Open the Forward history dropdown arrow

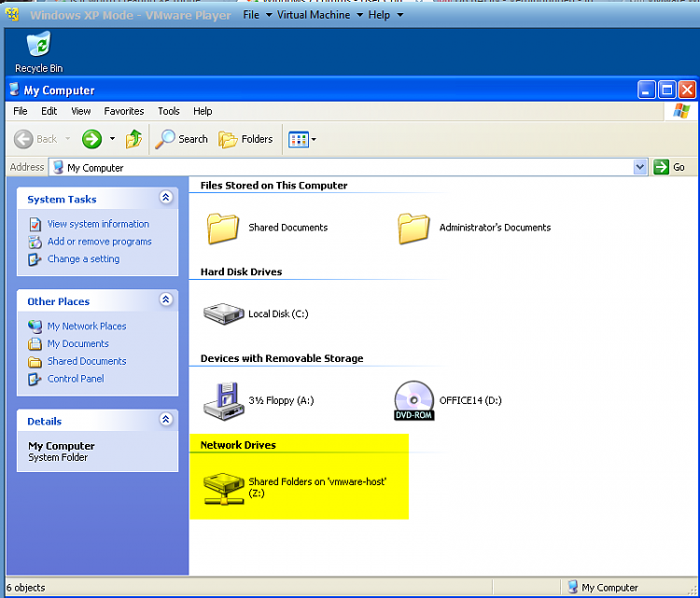112,139
